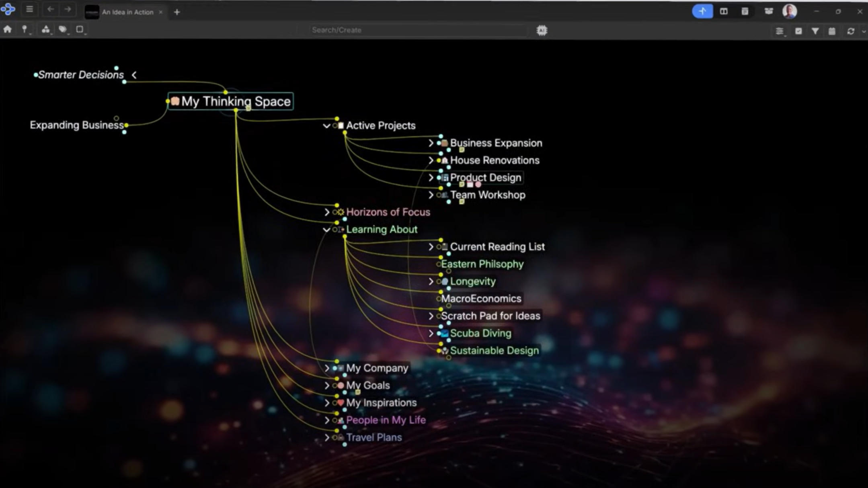This screenshot has height=488, width=868.
Task: Click the AI assistant chip icon
Action: point(542,30)
